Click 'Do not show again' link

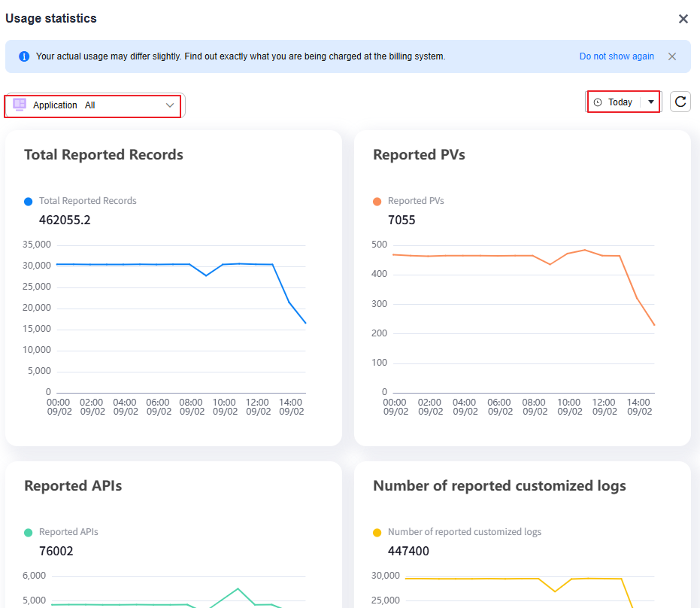click(616, 56)
